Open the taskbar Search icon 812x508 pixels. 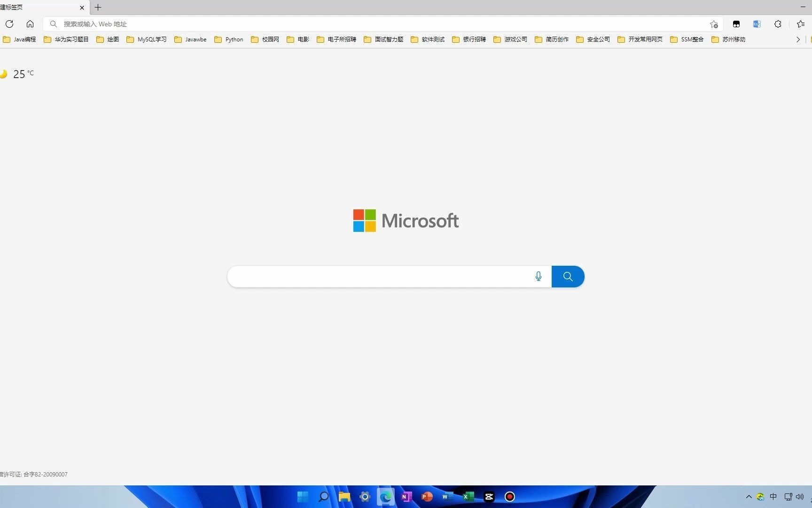(x=324, y=497)
